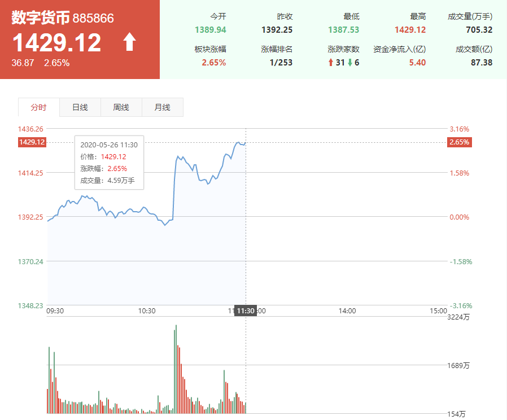
Task: Click the 数字货币 sector title
Action: click(41, 18)
